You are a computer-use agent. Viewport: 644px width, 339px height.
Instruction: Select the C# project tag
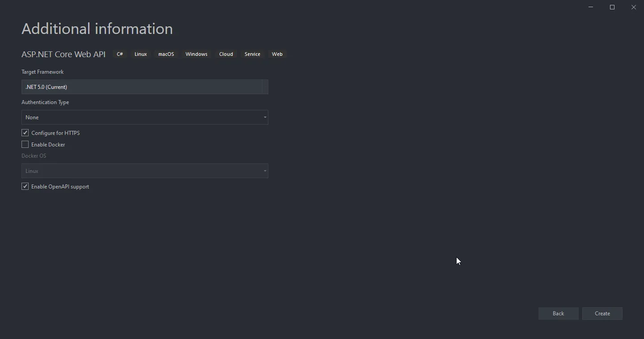coord(119,54)
